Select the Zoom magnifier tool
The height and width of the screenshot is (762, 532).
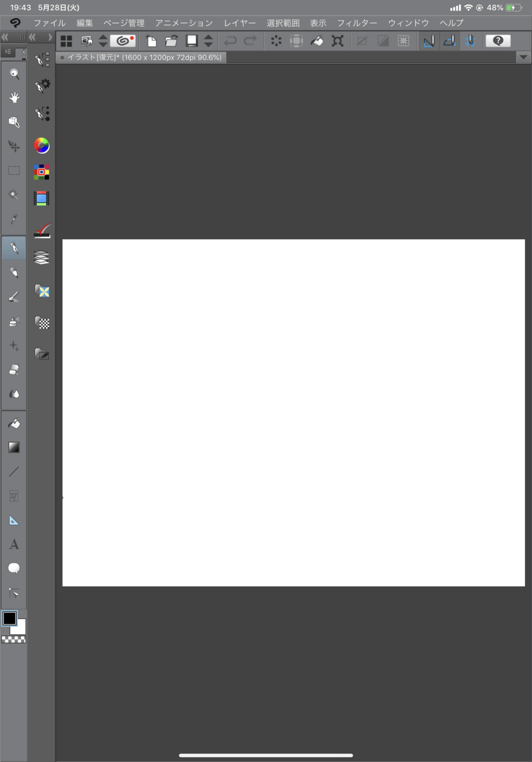coord(14,74)
